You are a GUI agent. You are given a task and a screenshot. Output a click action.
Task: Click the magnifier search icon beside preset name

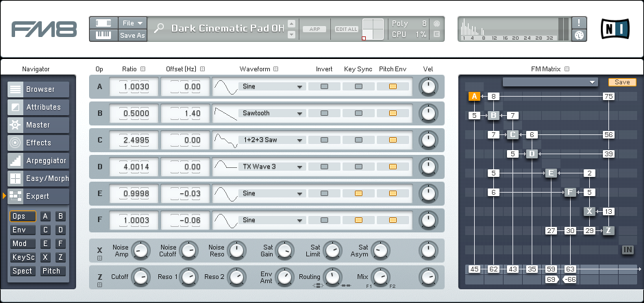[159, 28]
